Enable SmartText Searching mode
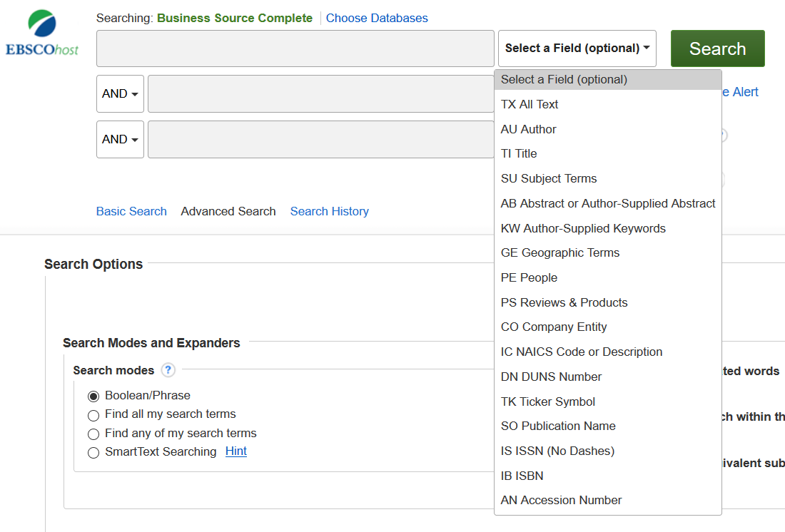Viewport: 785px width, 532px height. point(93,452)
